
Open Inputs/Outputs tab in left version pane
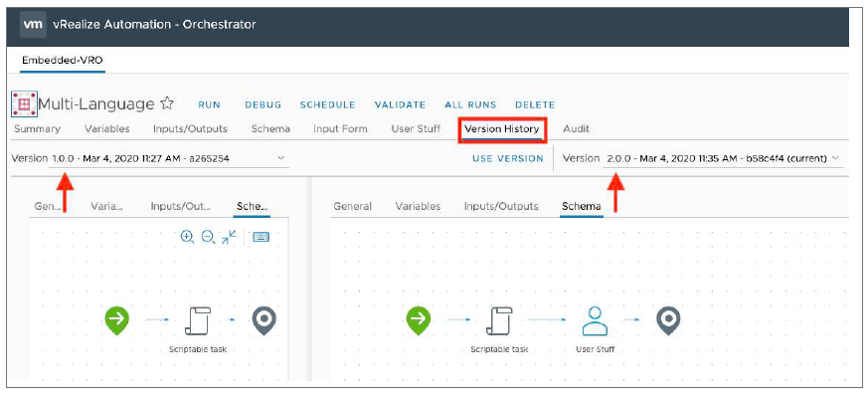pos(181,206)
